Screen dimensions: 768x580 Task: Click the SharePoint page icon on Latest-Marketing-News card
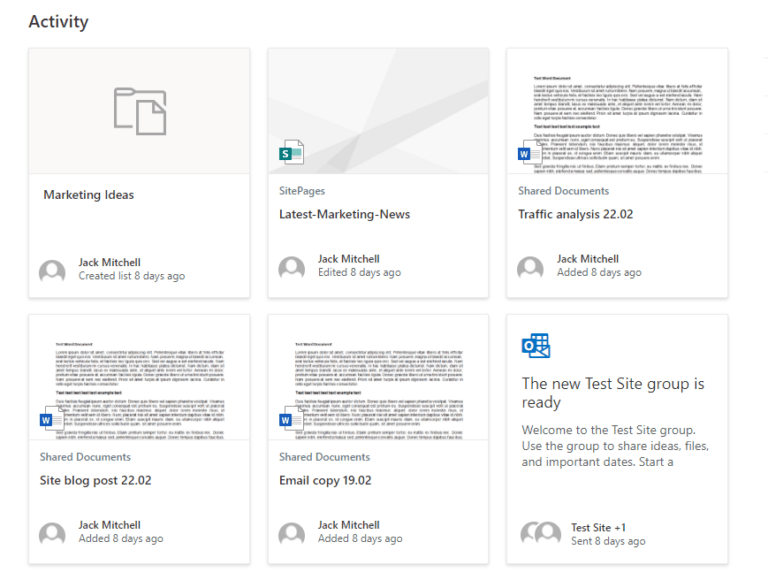click(x=291, y=152)
